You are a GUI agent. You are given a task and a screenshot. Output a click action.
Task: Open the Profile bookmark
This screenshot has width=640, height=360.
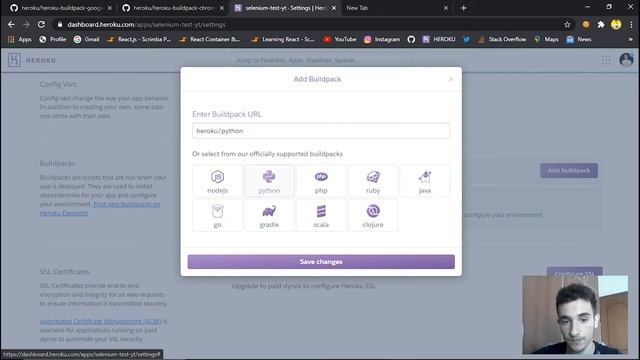(x=53, y=39)
